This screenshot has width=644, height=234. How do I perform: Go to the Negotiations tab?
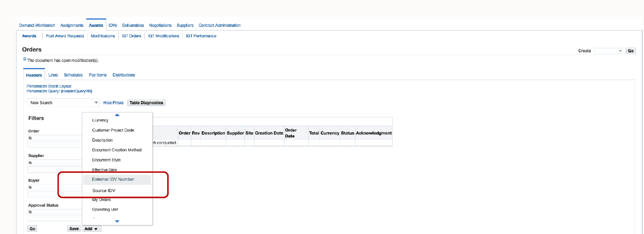point(160,25)
